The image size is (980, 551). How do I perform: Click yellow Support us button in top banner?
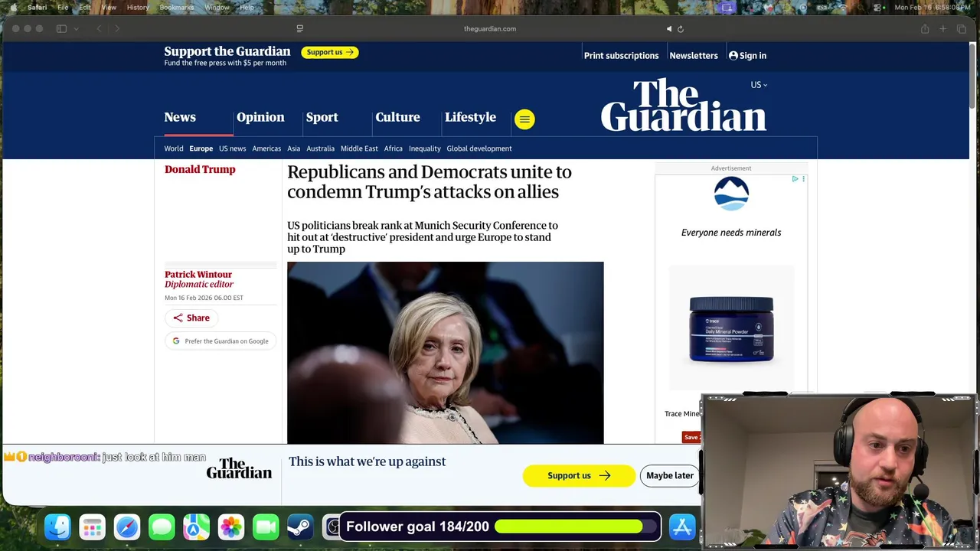click(x=330, y=52)
